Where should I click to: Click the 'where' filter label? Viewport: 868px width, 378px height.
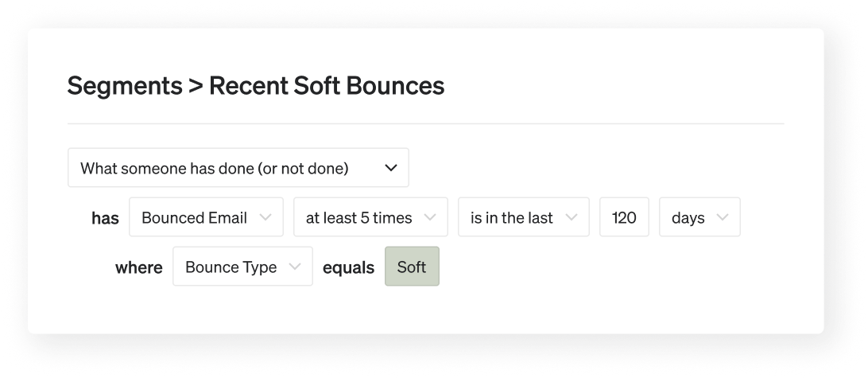click(139, 267)
